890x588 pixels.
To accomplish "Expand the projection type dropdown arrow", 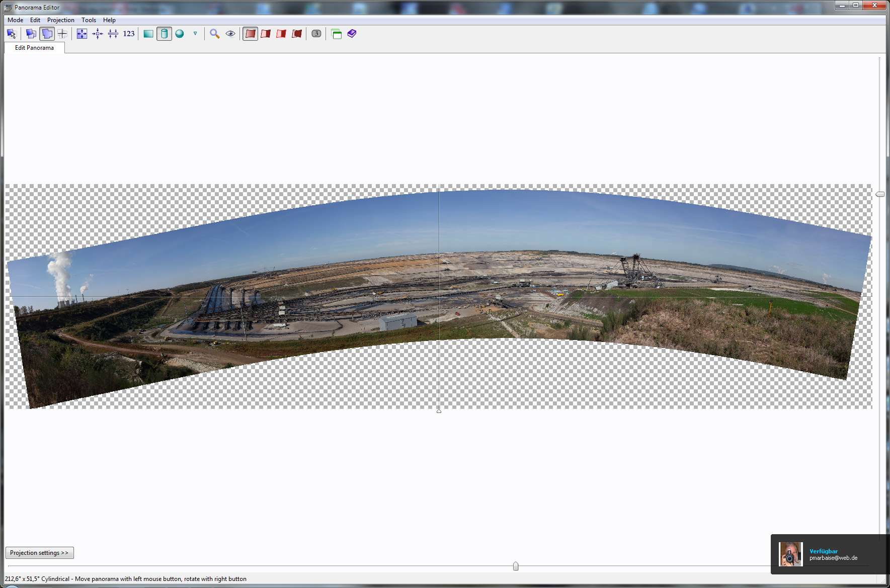I will click(195, 34).
